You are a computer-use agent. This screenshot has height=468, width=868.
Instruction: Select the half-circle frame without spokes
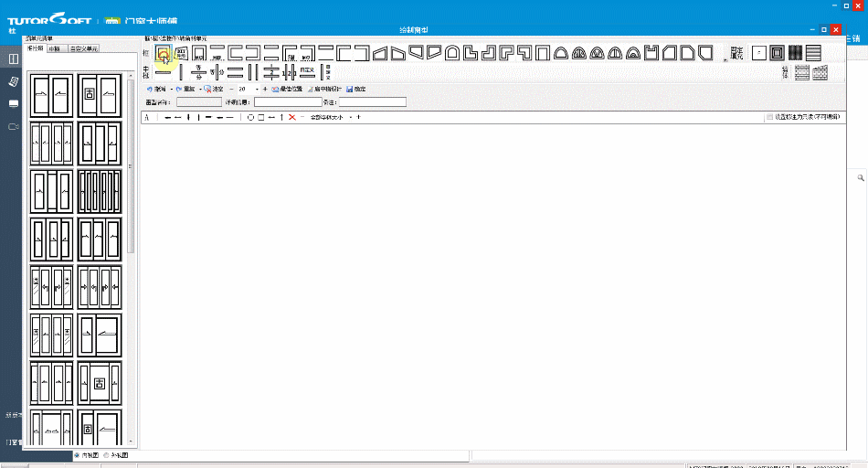(561, 53)
